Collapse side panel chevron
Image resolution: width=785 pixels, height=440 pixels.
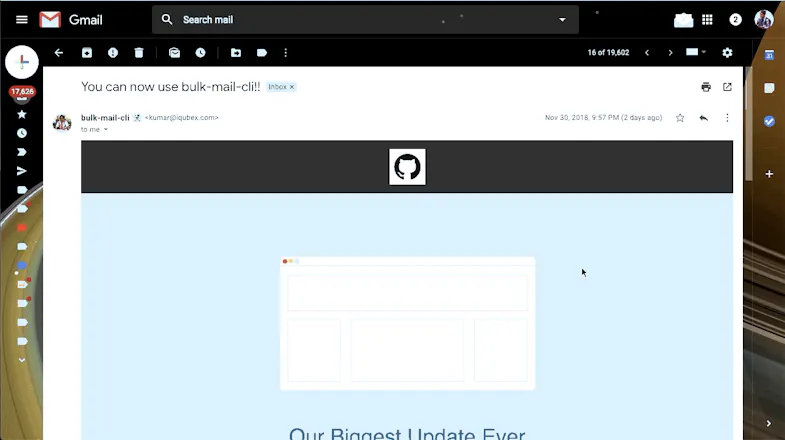point(769,423)
